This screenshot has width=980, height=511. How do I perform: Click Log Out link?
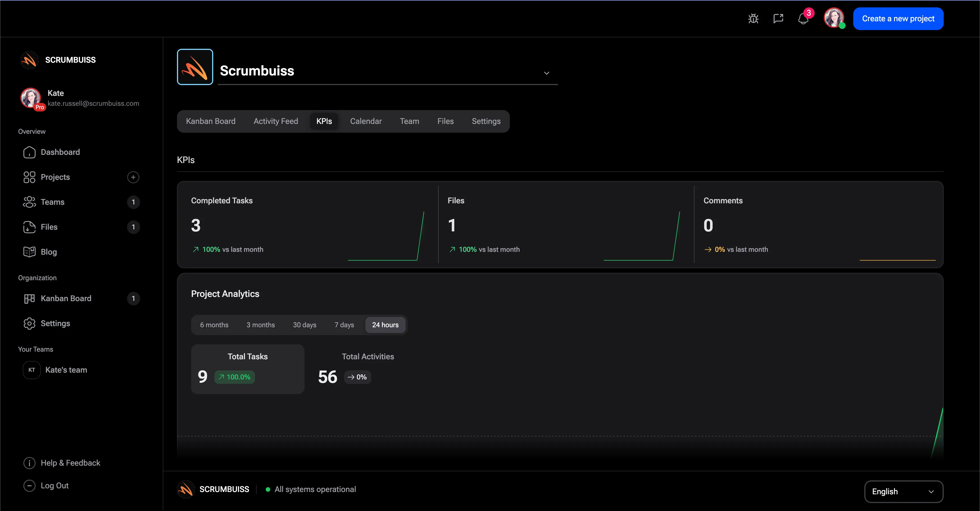click(x=54, y=486)
